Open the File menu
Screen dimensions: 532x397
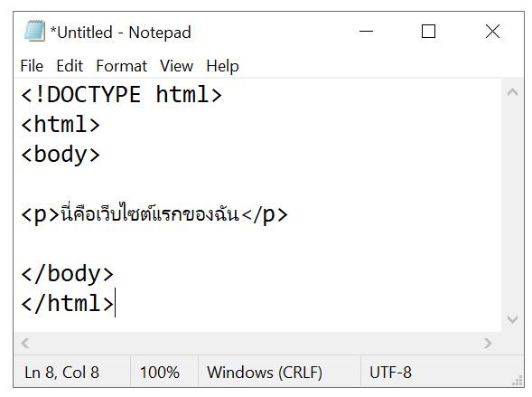(32, 66)
